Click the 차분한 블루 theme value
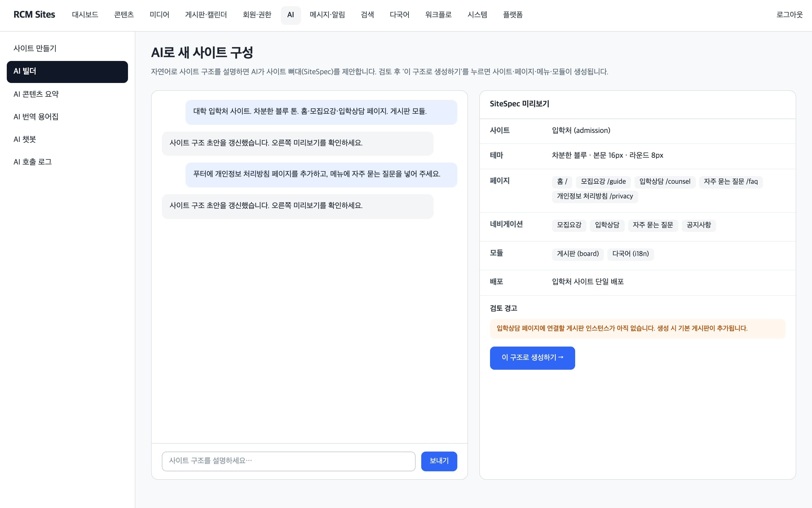The height and width of the screenshot is (508, 812). click(607, 155)
